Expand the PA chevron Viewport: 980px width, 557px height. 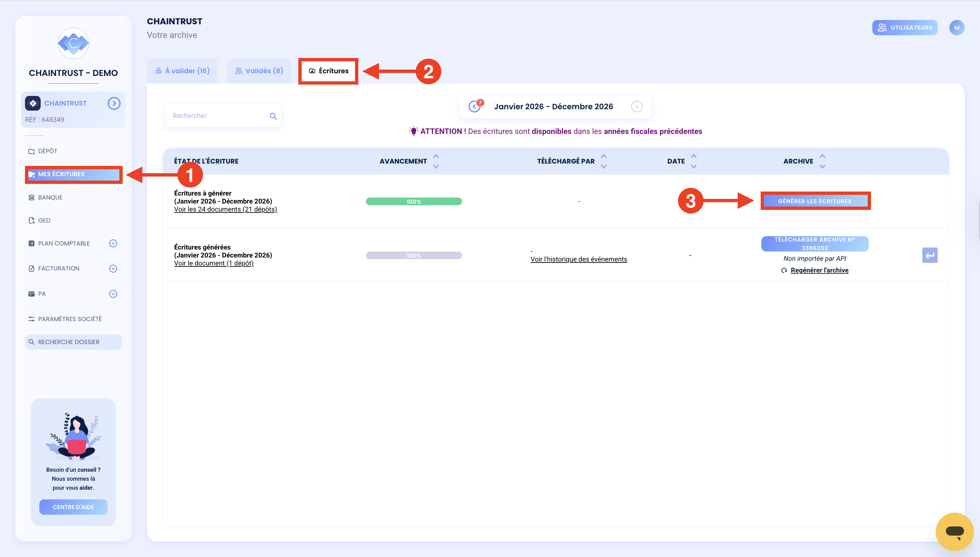(x=113, y=294)
